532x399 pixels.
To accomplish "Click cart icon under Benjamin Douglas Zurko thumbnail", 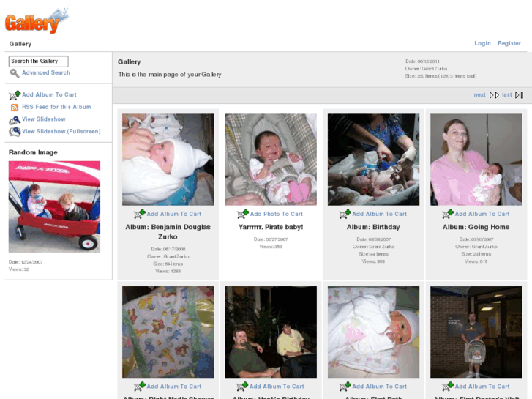I will [x=140, y=215].
